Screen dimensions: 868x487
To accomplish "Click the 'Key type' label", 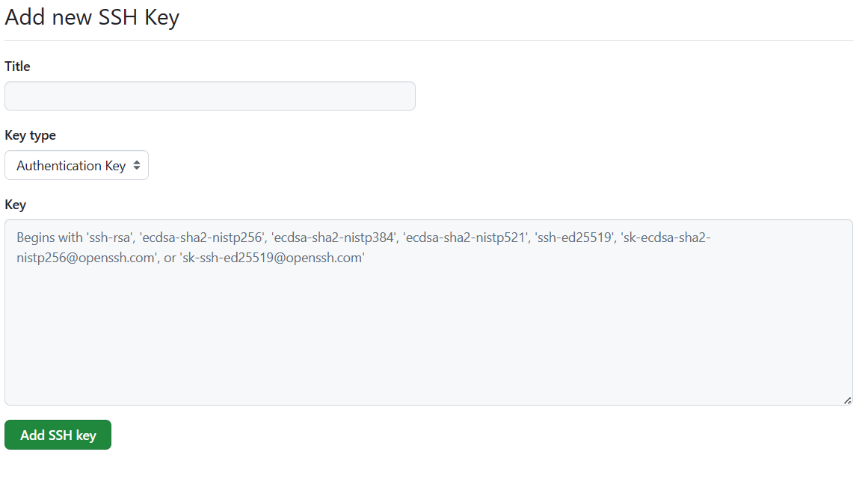I will point(30,135).
